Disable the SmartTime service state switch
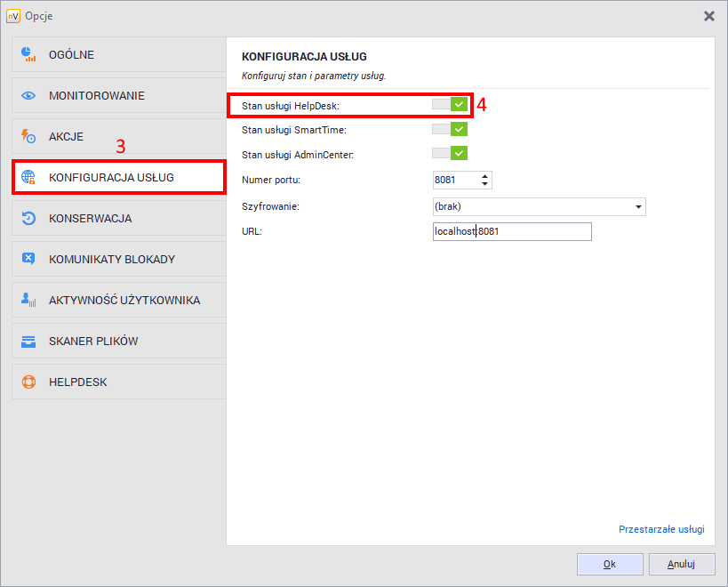Image resolution: width=728 pixels, height=587 pixels. [x=449, y=130]
